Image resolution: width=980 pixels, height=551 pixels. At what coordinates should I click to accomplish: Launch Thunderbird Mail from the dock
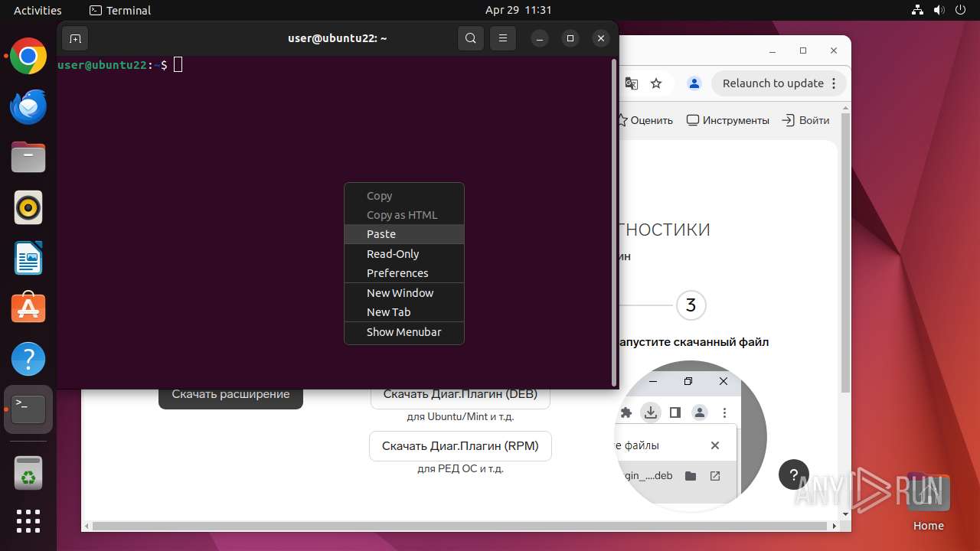[x=28, y=107]
